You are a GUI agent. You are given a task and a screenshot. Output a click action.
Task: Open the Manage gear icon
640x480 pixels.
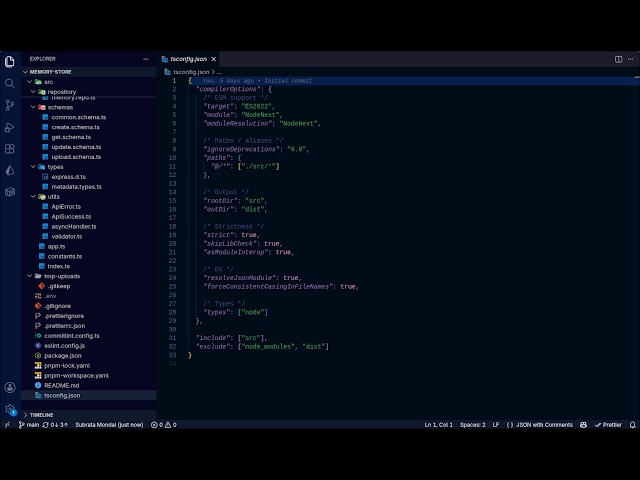click(x=10, y=409)
